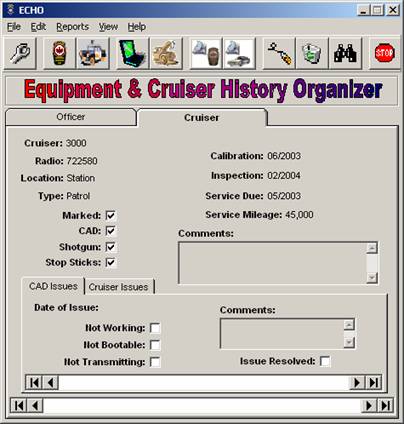Viewport: 404px width, 424px height.
Task: Enable the Not Bootable checkbox
Action: (x=155, y=345)
